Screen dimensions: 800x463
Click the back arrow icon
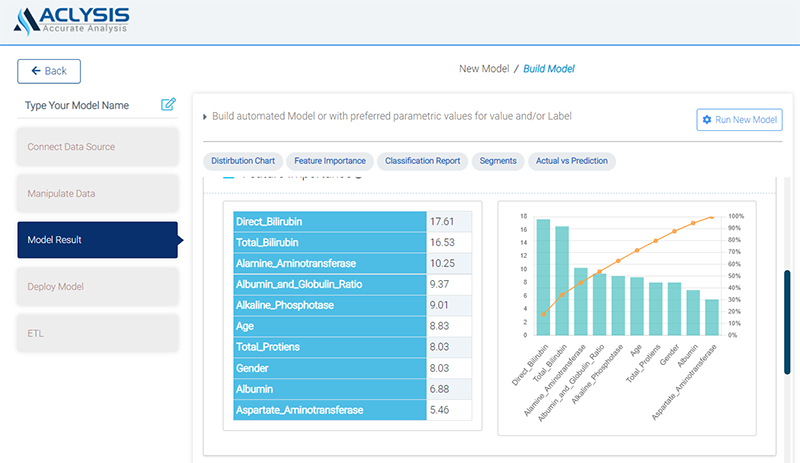coord(37,71)
